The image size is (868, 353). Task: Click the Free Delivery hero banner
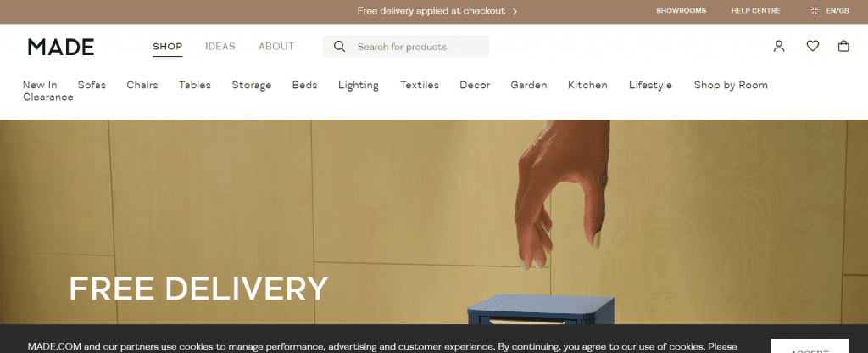point(434,222)
